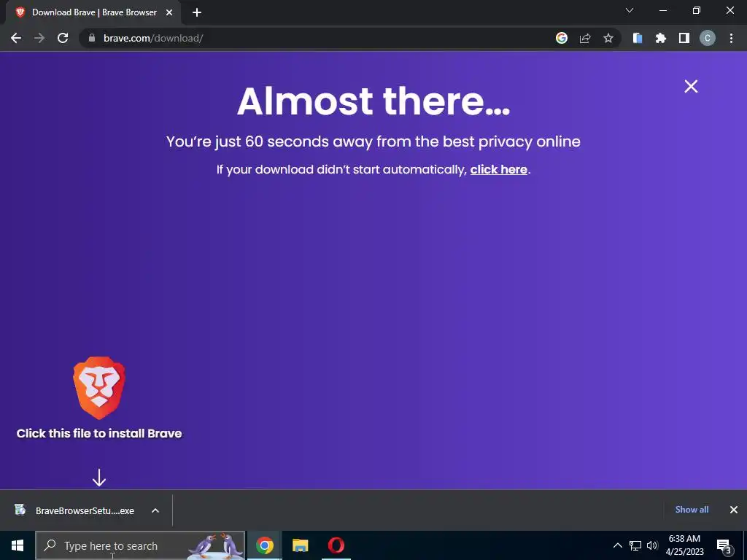The width and height of the screenshot is (747, 560).
Task: Close the downloads bar
Action: [x=734, y=510]
